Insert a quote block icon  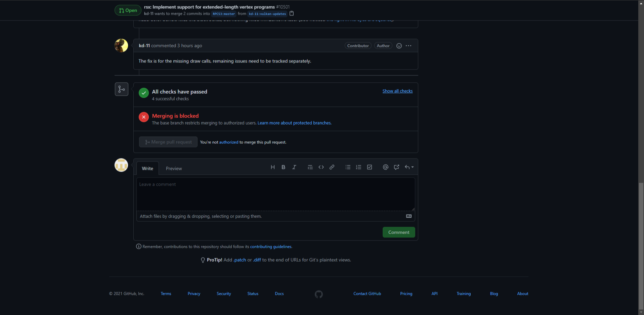coord(310,167)
